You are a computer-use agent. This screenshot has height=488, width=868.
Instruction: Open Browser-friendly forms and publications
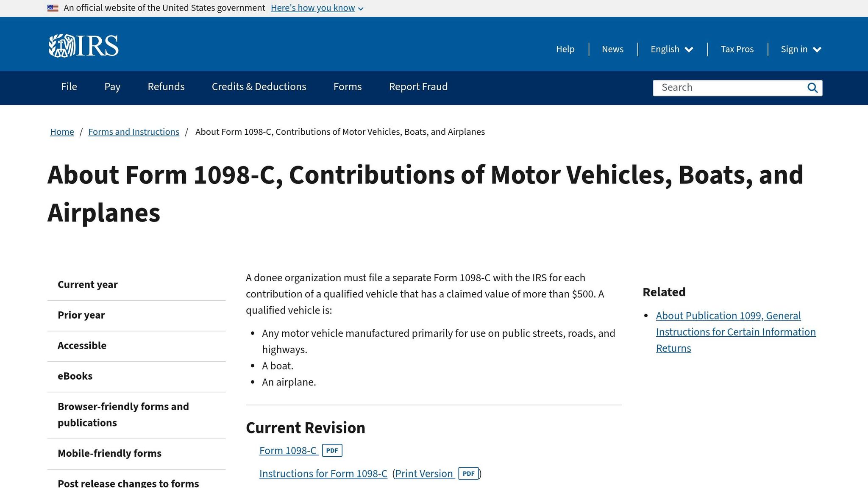[136, 415]
